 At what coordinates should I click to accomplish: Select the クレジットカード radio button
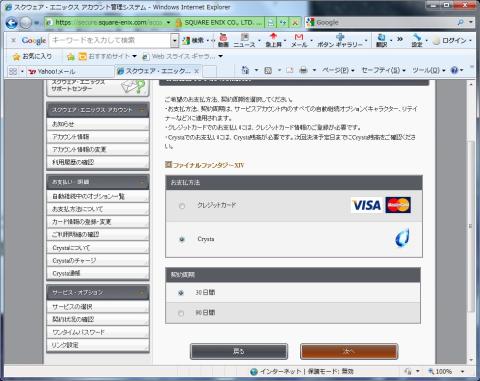tap(182, 206)
